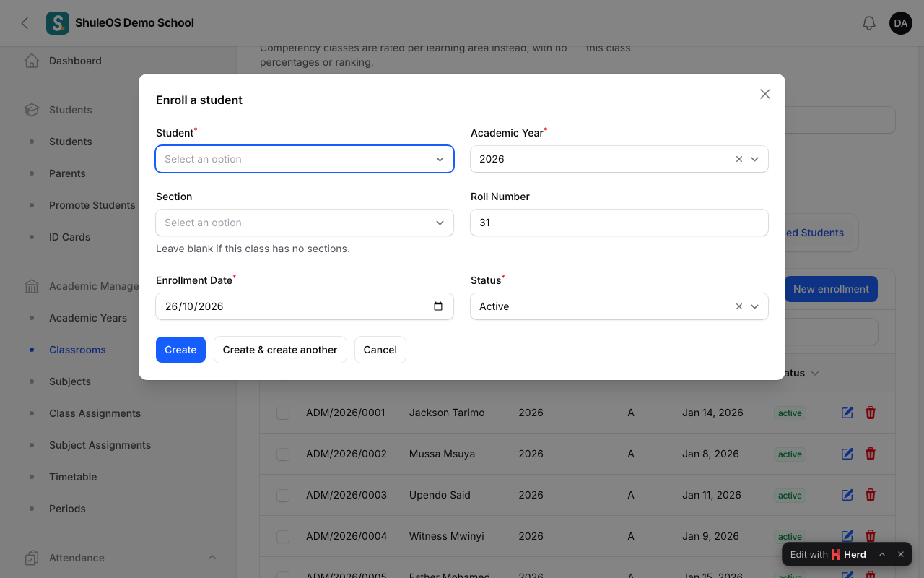This screenshot has height=578, width=924.
Task: Delete the Upendo Said enrollment
Action: [x=871, y=495]
